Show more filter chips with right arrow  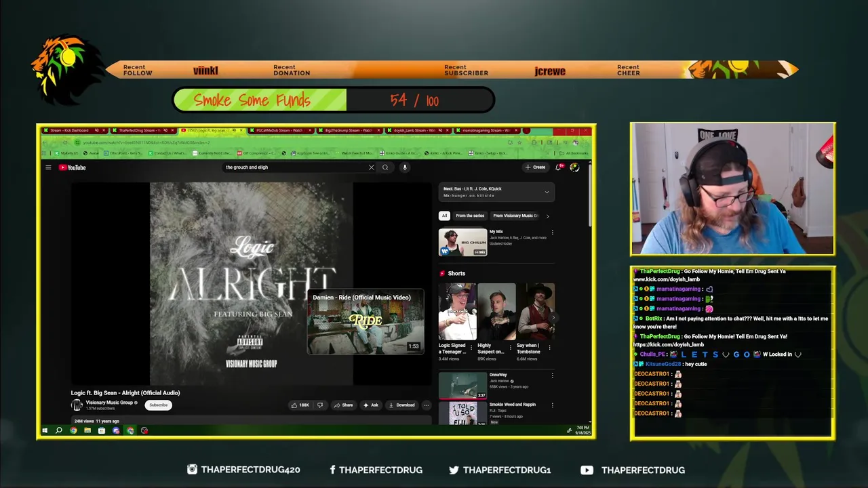point(547,216)
